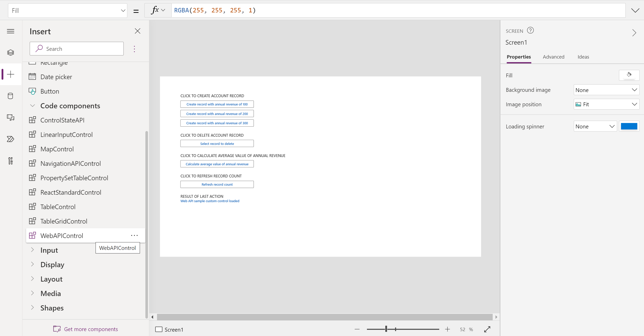Image resolution: width=644 pixels, height=336 pixels.
Task: Open the Tree view panel
Action: point(11,53)
